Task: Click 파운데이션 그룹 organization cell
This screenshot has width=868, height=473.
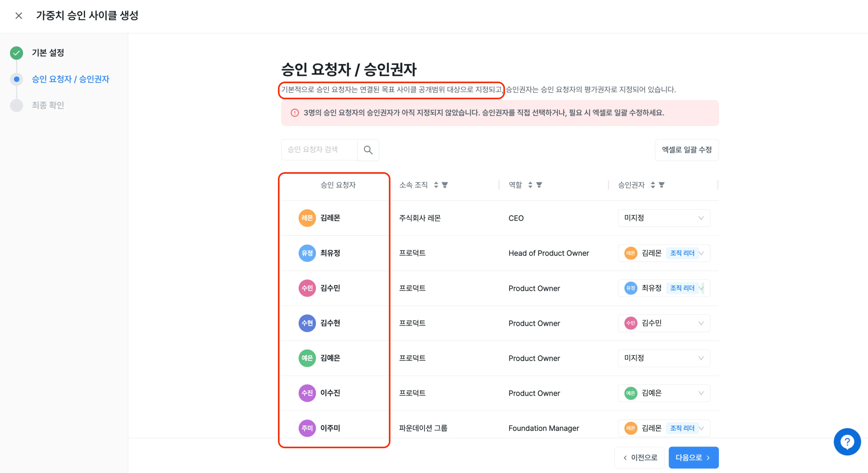Action: pyautogui.click(x=423, y=428)
